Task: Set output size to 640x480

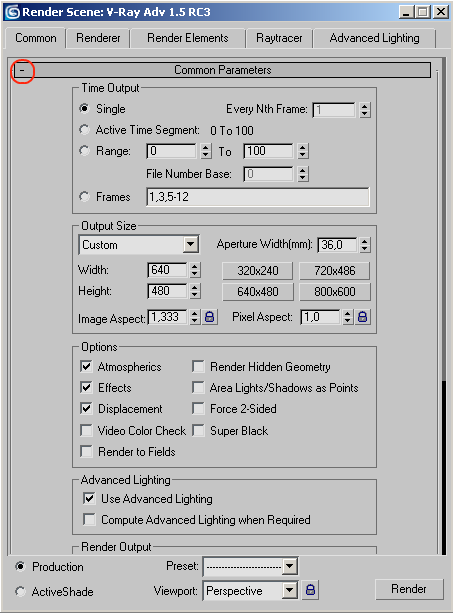Action: [x=258, y=292]
